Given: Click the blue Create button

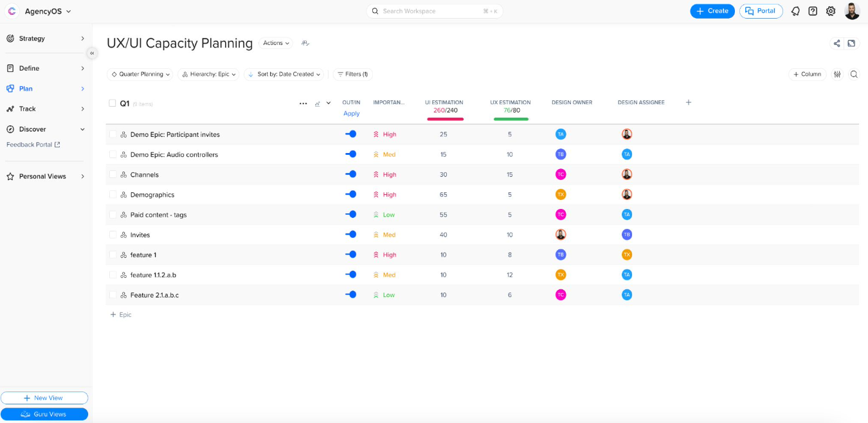Looking at the screenshot, I should [x=712, y=11].
